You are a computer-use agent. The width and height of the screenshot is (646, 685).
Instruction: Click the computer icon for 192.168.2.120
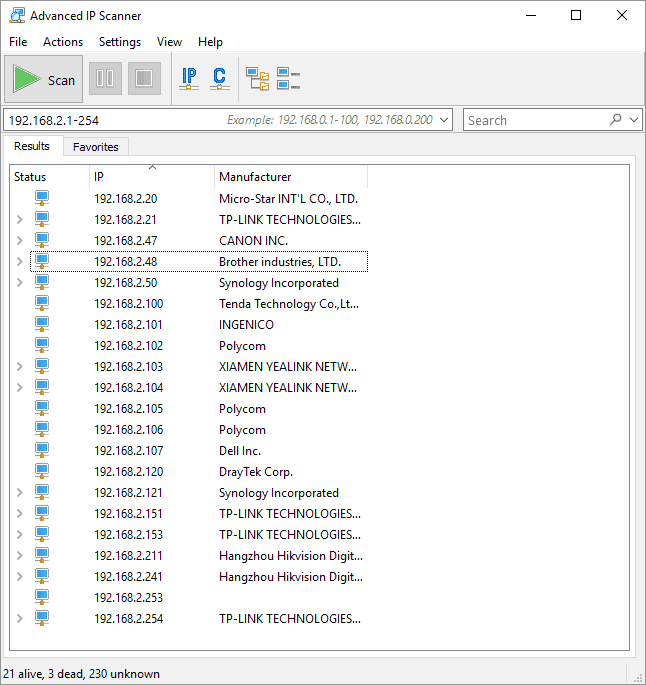pyautogui.click(x=42, y=471)
